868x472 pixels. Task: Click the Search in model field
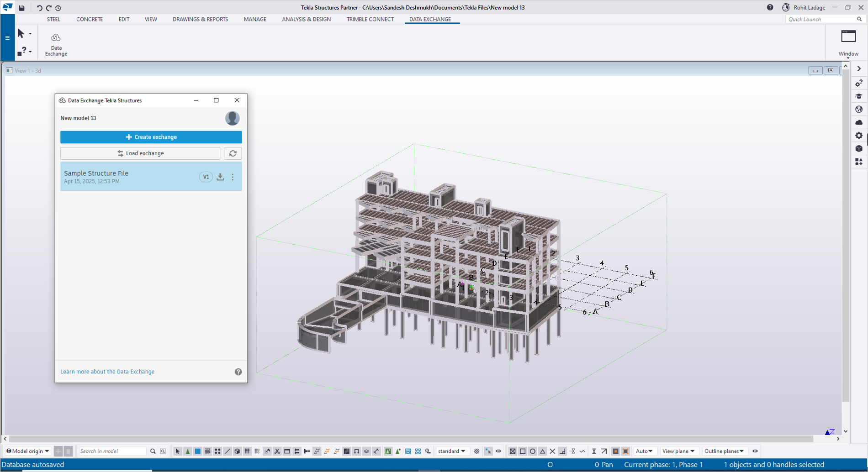pyautogui.click(x=112, y=451)
